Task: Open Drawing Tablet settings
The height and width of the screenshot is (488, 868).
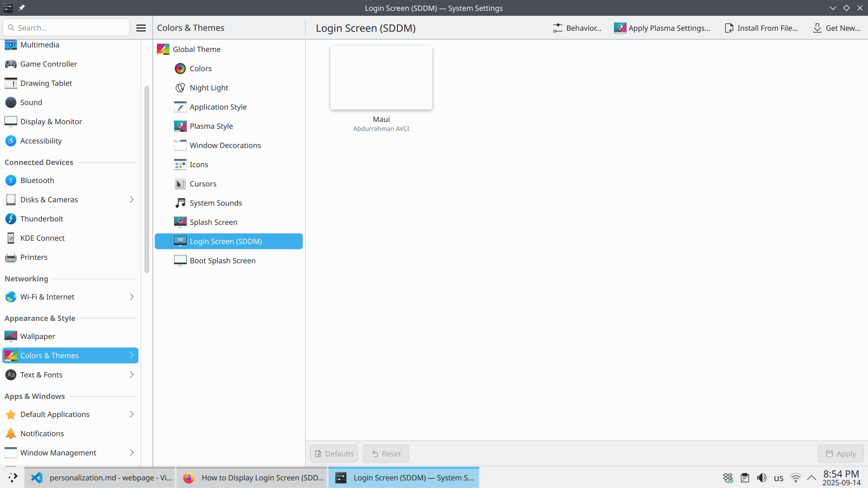Action: [70, 83]
